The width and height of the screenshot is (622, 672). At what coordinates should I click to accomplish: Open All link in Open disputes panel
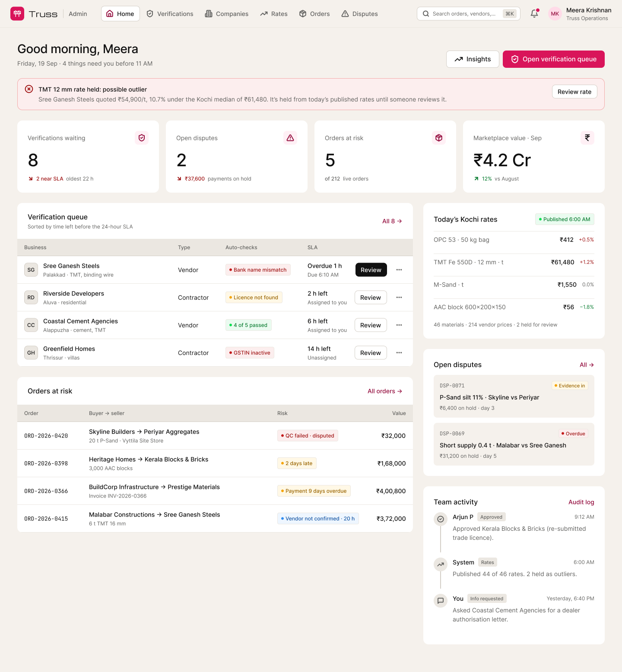[587, 365]
